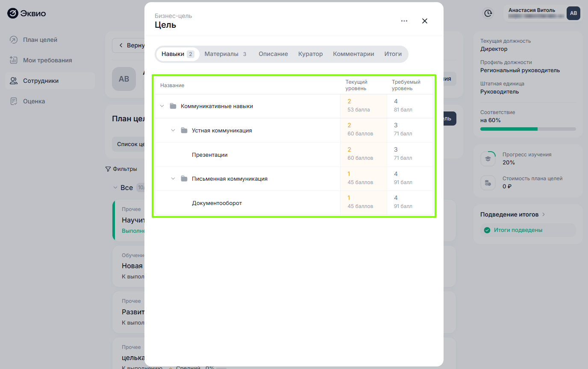Viewport: 588px width, 369px height.
Task: Open Фильтры for goals list
Action: click(x=121, y=169)
